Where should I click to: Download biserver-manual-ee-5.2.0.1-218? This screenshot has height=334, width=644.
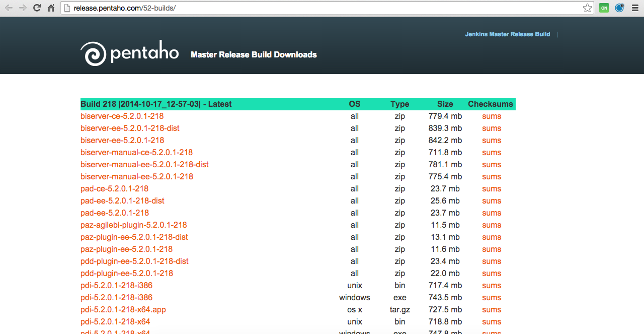(137, 177)
